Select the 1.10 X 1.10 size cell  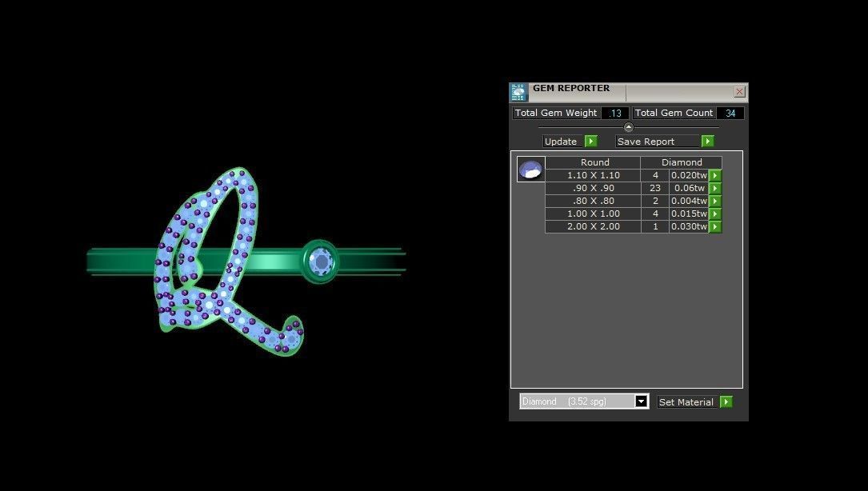point(593,175)
